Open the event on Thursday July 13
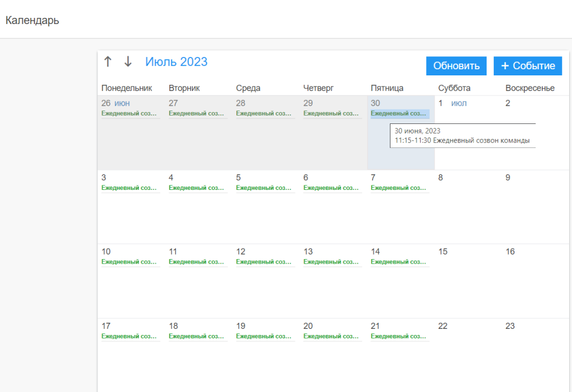The width and height of the screenshot is (572, 392). click(x=332, y=262)
